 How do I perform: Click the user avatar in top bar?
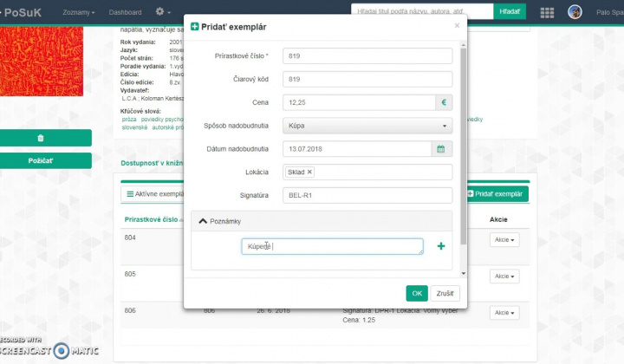coord(575,12)
